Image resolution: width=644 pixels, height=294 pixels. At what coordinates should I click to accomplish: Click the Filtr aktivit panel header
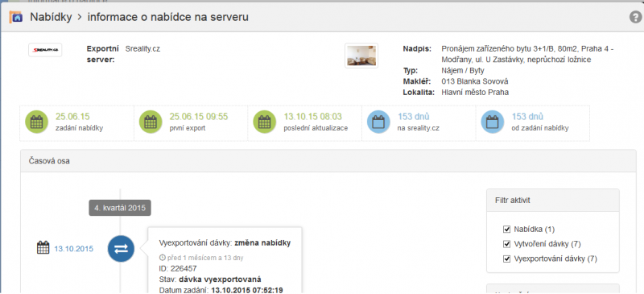(x=553, y=201)
